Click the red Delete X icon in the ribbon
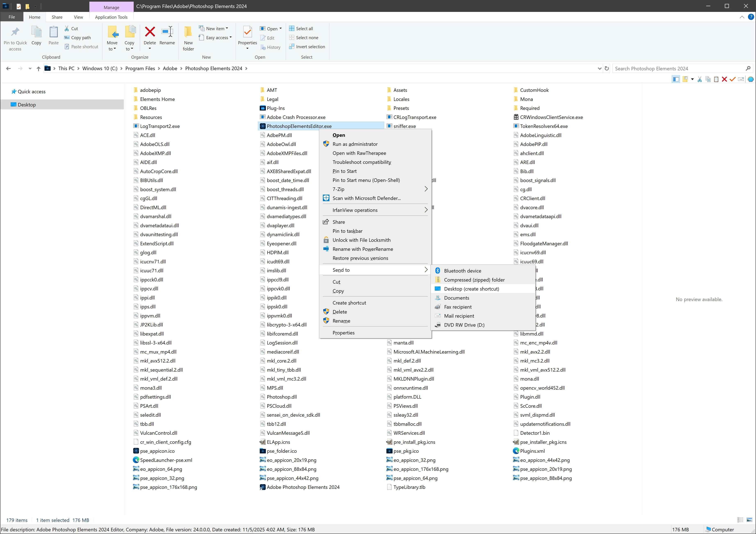Image resolution: width=756 pixels, height=534 pixels. [x=150, y=32]
